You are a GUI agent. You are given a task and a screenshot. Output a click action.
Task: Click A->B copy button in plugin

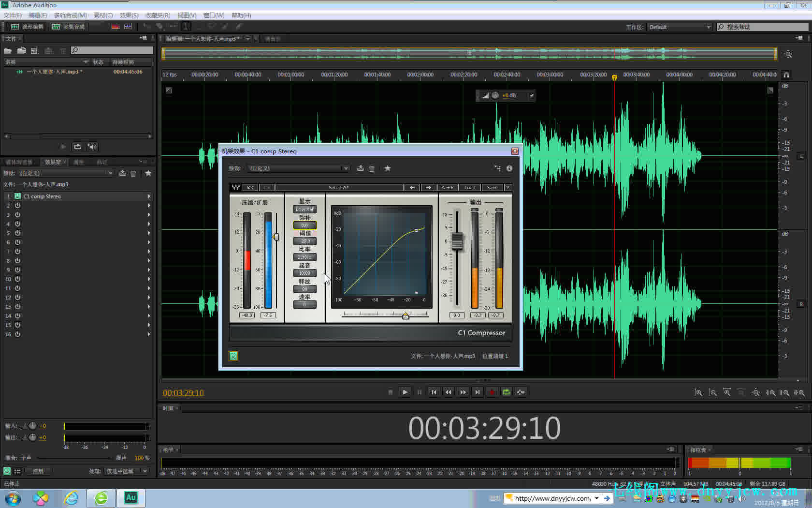point(448,187)
